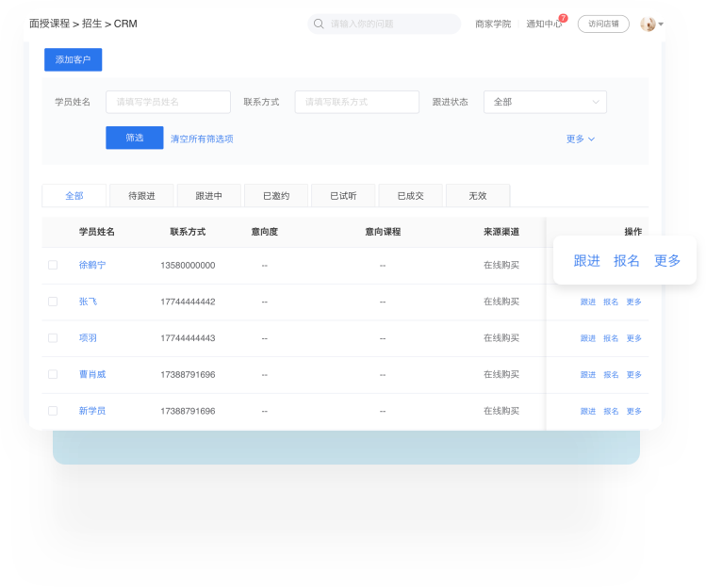
Task: Click the 添加客户 button
Action: pos(73,59)
